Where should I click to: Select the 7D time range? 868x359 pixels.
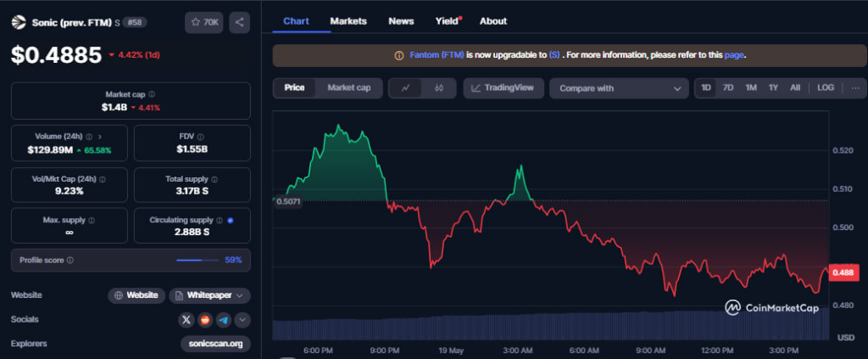728,87
